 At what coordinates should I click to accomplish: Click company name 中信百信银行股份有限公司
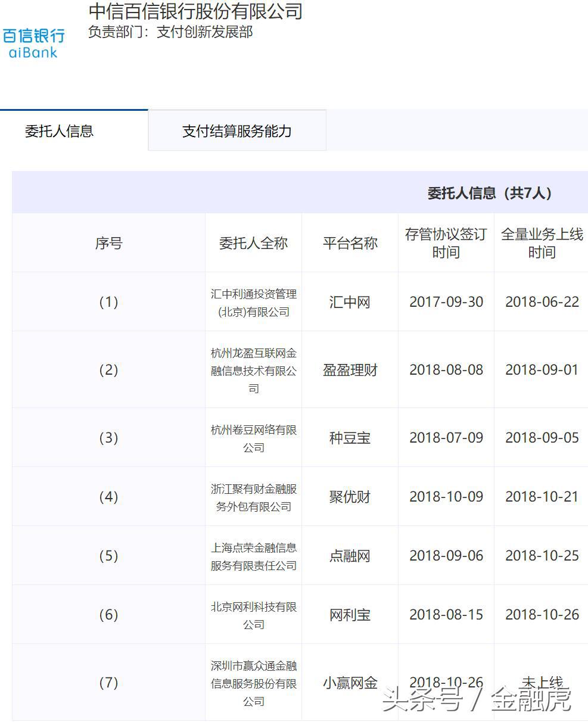click(195, 11)
